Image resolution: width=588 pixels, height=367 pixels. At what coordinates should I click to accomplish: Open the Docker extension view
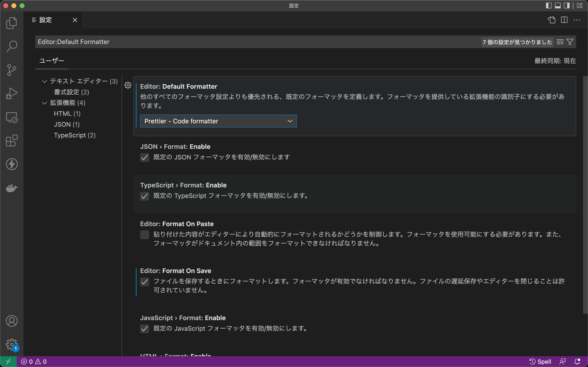(11, 188)
